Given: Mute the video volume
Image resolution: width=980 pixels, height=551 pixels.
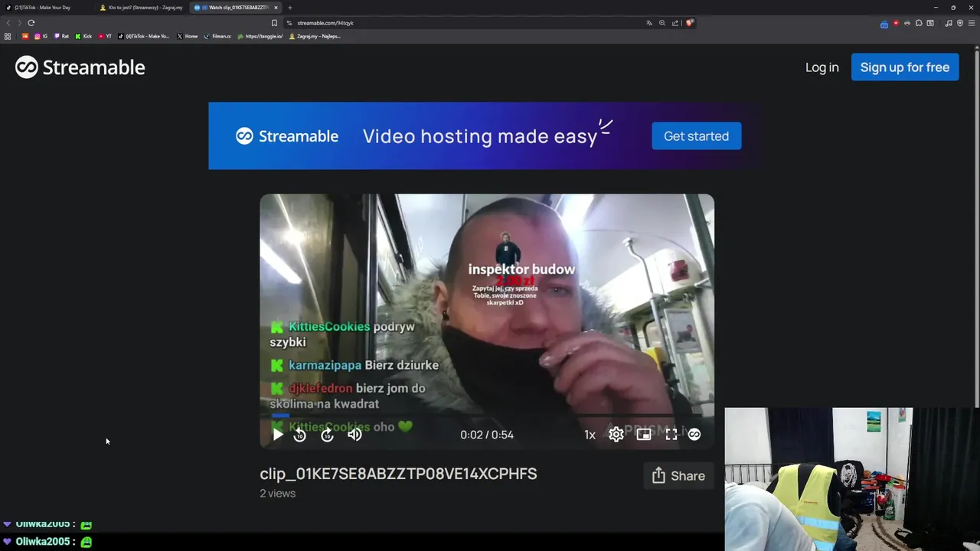Looking at the screenshot, I should [354, 435].
